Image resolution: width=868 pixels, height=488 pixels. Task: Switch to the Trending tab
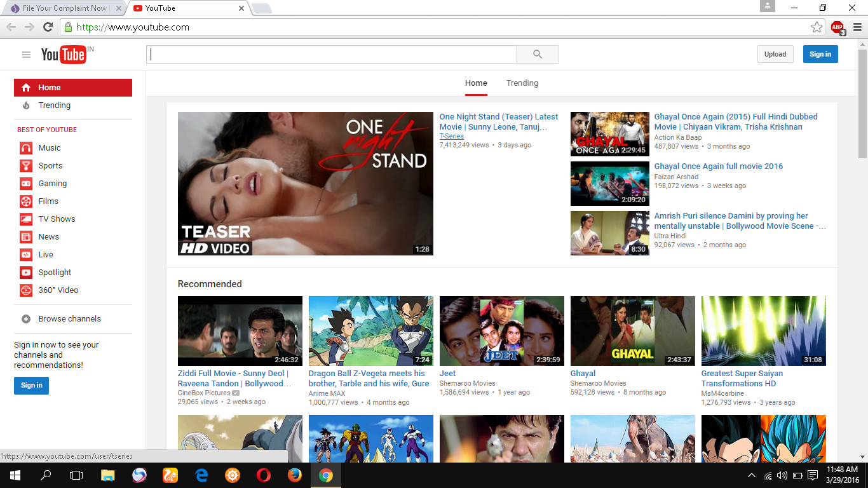(x=522, y=83)
